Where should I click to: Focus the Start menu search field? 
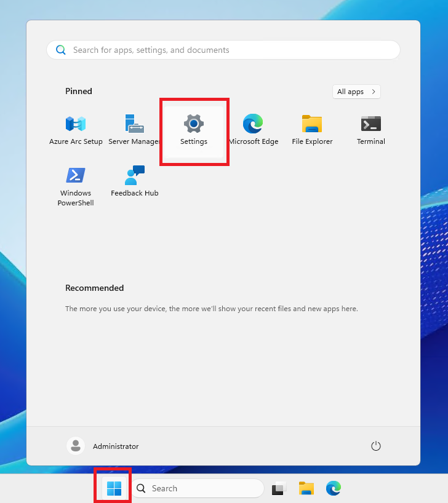coord(223,50)
